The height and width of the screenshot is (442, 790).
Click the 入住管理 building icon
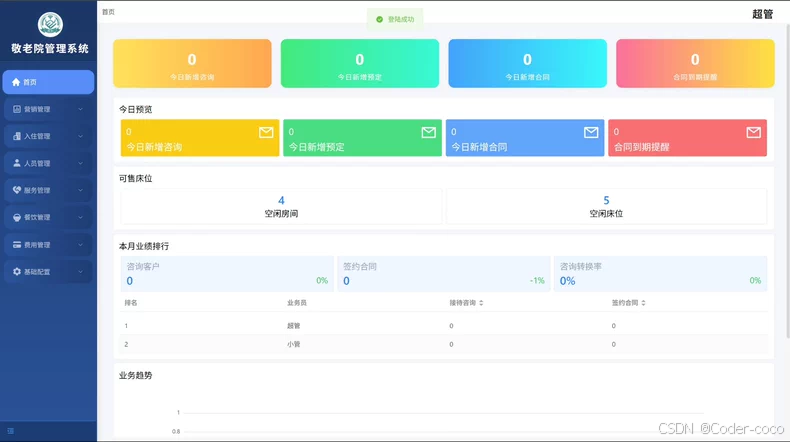click(17, 136)
